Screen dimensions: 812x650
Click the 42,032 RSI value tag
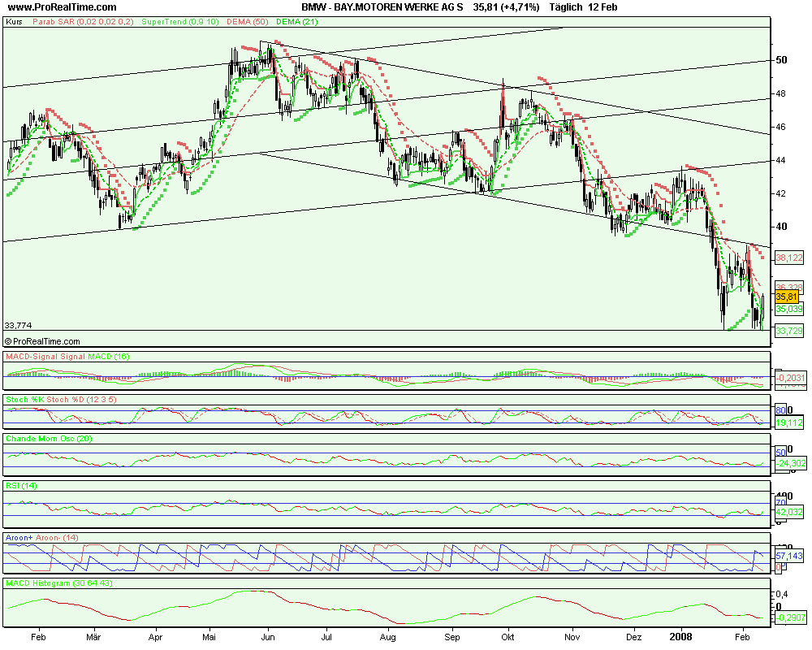(x=789, y=512)
